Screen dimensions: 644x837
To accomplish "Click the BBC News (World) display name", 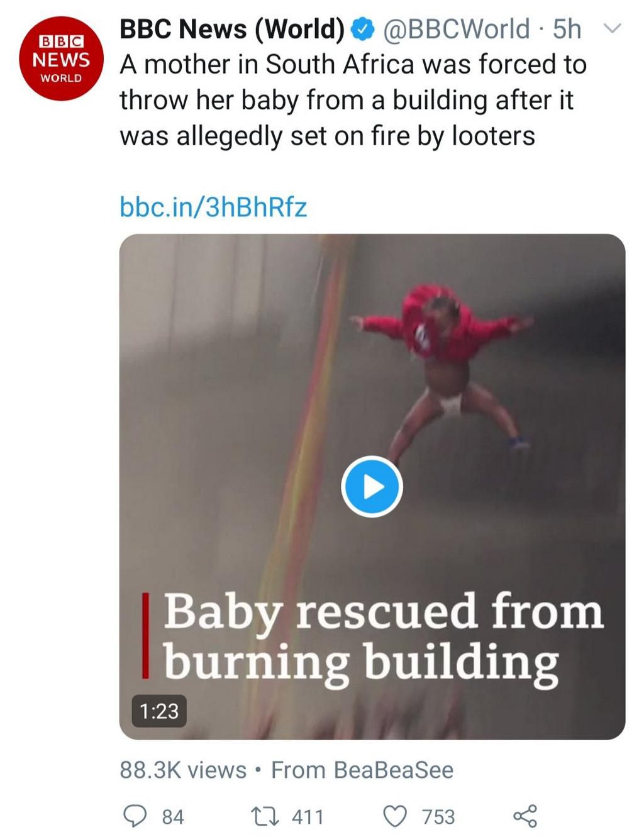I will click(231, 29).
